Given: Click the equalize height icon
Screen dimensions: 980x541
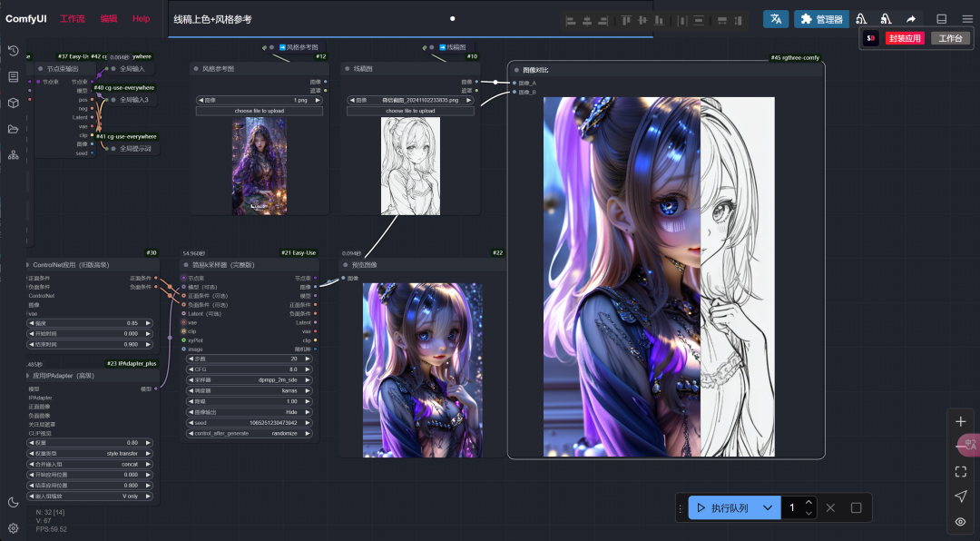Looking at the screenshot, I should click(738, 21).
